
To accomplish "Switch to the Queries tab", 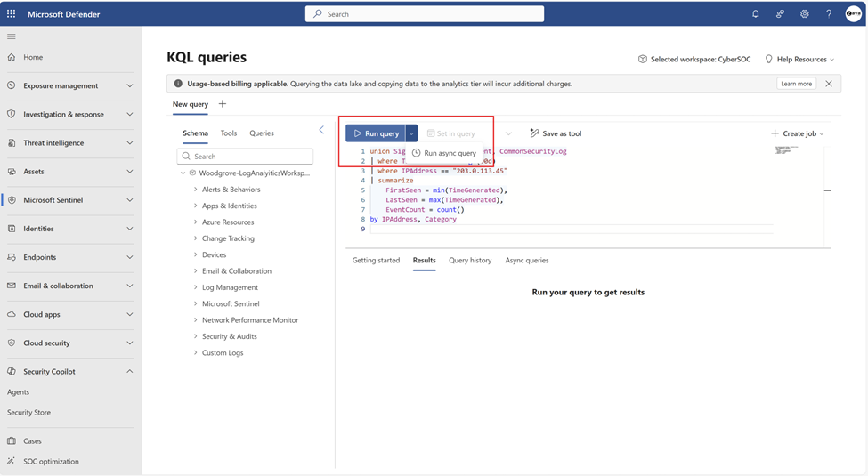I will click(261, 133).
